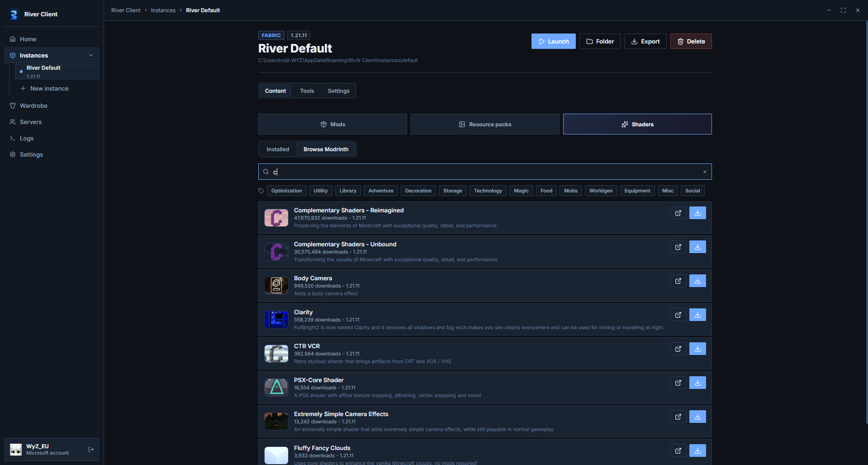Click the vertical scrollbar of the content area
Viewport: 868px width, 465px height.
(866, 222)
